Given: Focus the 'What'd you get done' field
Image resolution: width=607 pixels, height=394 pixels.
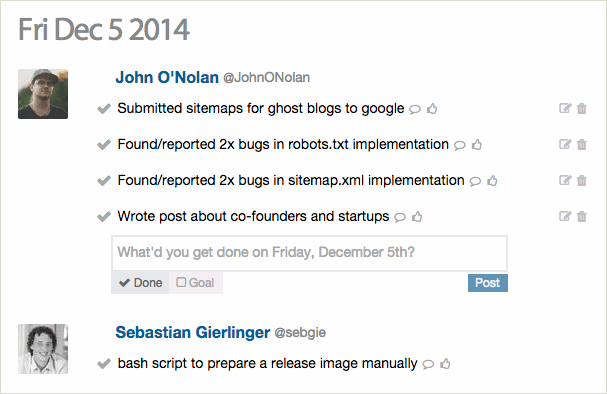Looking at the screenshot, I should click(309, 253).
